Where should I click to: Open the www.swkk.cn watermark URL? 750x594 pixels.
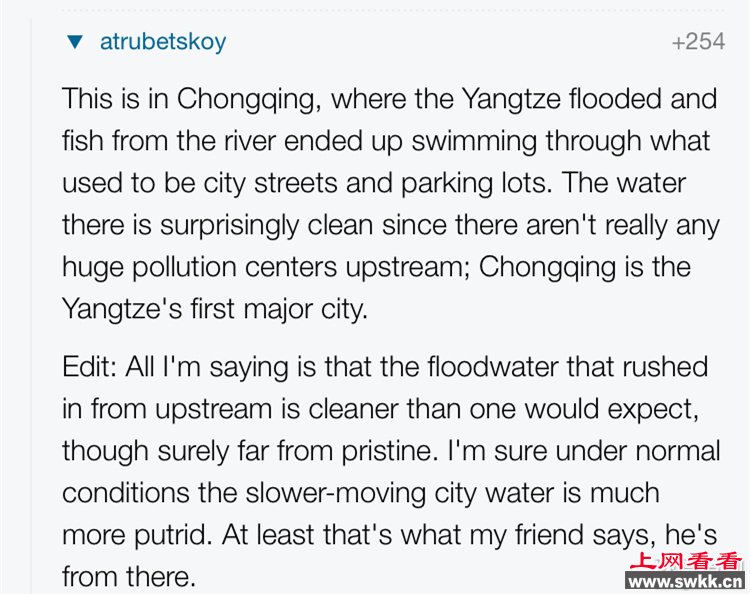click(686, 581)
